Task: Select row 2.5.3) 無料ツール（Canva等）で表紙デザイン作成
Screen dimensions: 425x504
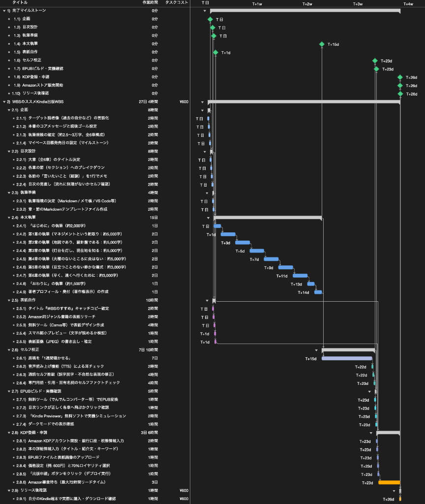Action: point(95,325)
